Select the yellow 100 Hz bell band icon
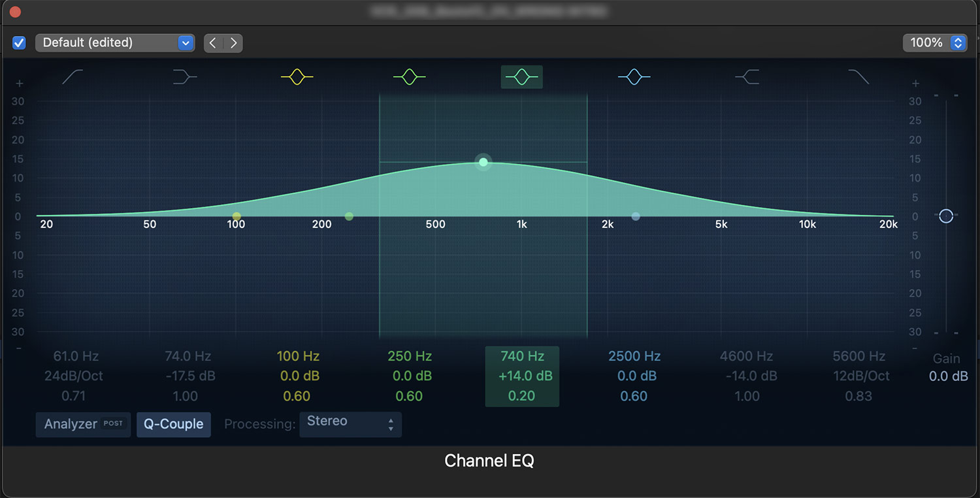Screen dimensions: 980x498 tap(297, 76)
